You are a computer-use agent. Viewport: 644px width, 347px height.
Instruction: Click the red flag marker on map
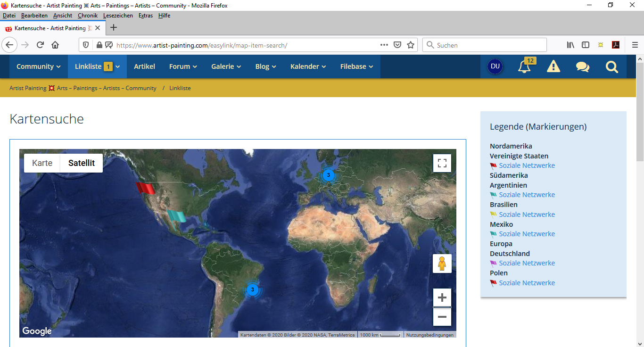pos(145,188)
